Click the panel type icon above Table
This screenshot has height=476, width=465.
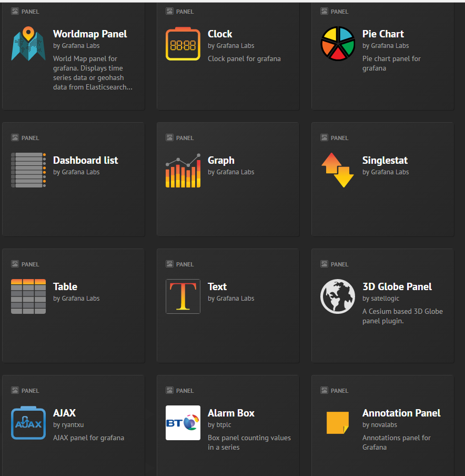click(15, 264)
